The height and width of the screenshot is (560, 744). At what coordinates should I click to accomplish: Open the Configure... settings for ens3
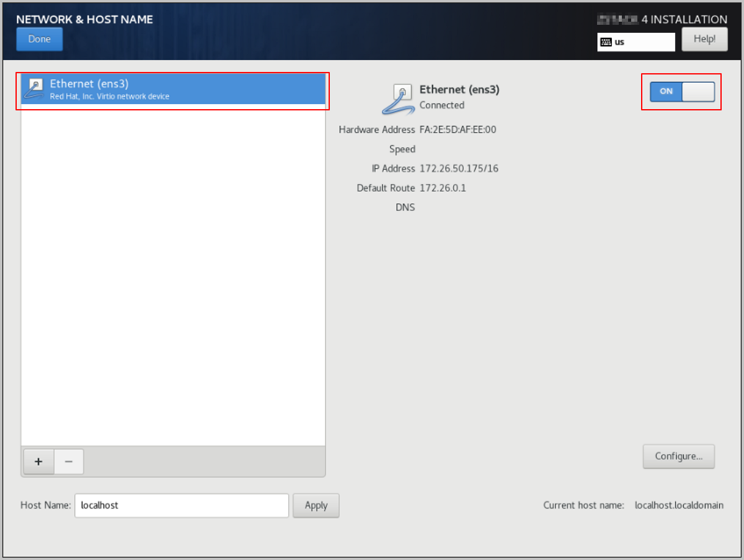[x=678, y=456]
